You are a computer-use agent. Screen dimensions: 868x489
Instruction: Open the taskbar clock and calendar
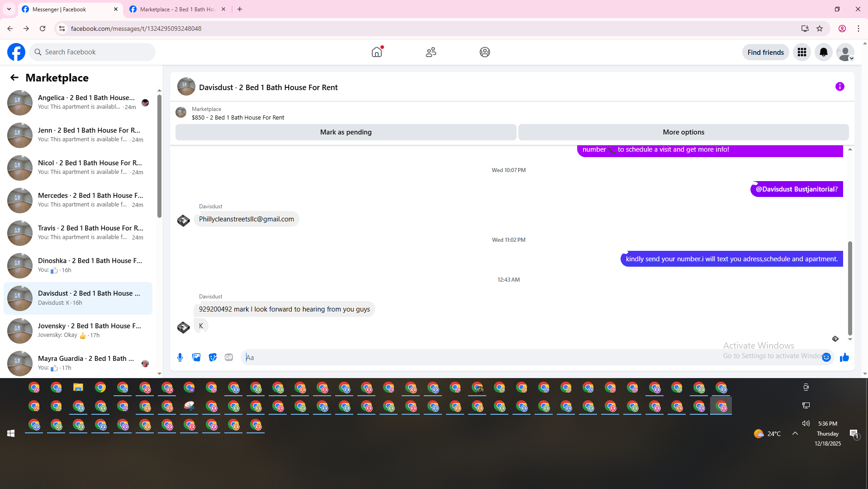tap(828, 434)
